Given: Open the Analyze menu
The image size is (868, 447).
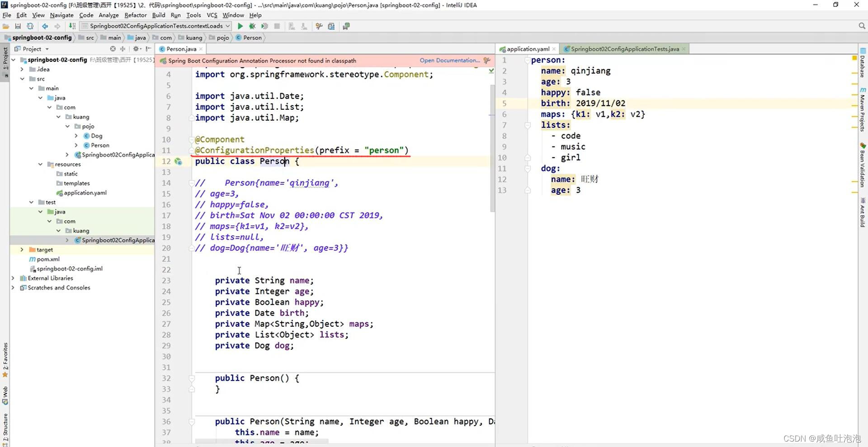Looking at the screenshot, I should [x=108, y=15].
